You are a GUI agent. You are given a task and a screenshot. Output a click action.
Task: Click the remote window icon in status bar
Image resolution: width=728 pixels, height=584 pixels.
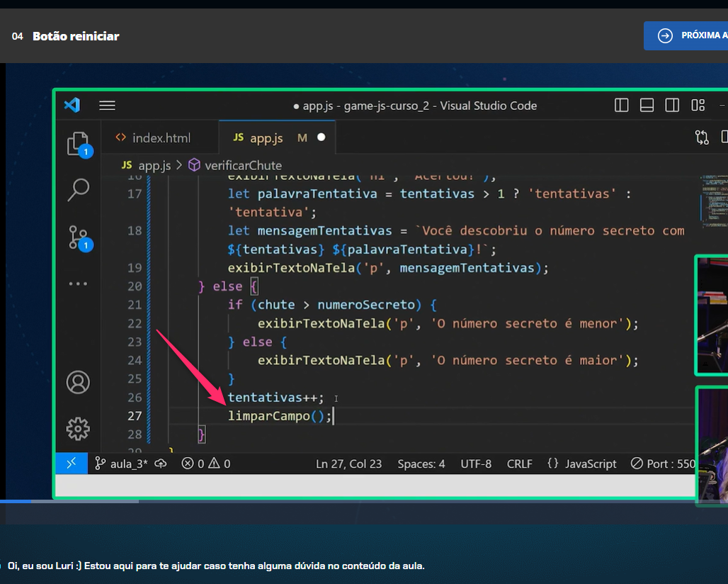tap(72, 464)
